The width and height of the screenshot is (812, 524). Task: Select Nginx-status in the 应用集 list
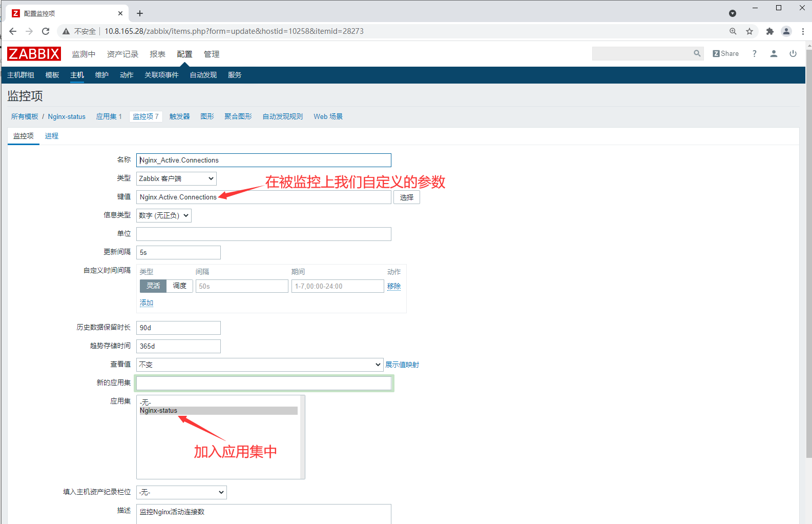[218, 411]
